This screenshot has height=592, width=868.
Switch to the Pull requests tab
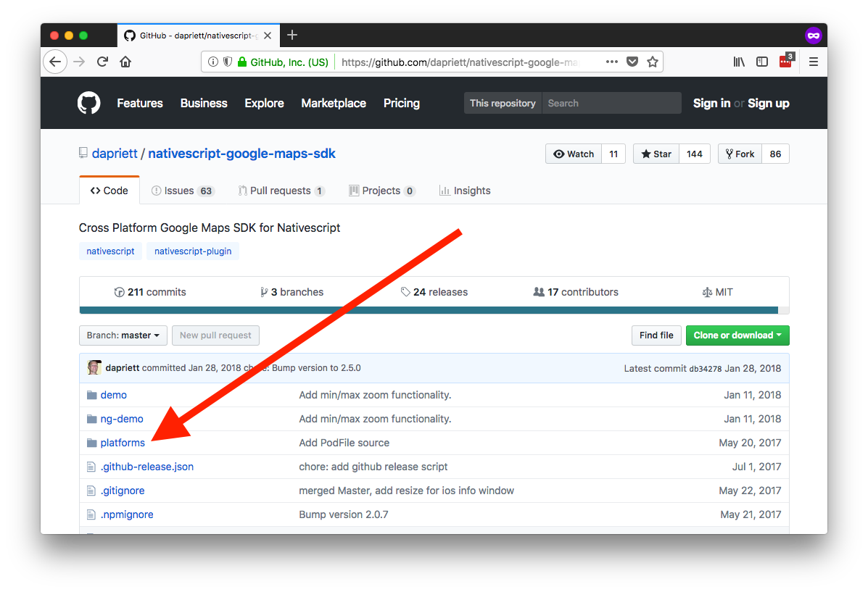click(x=281, y=191)
